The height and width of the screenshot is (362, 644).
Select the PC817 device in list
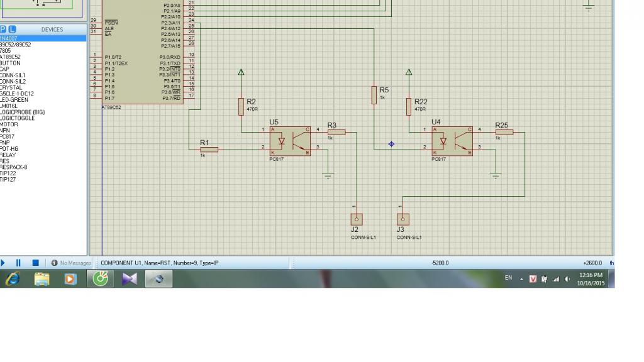point(8,136)
